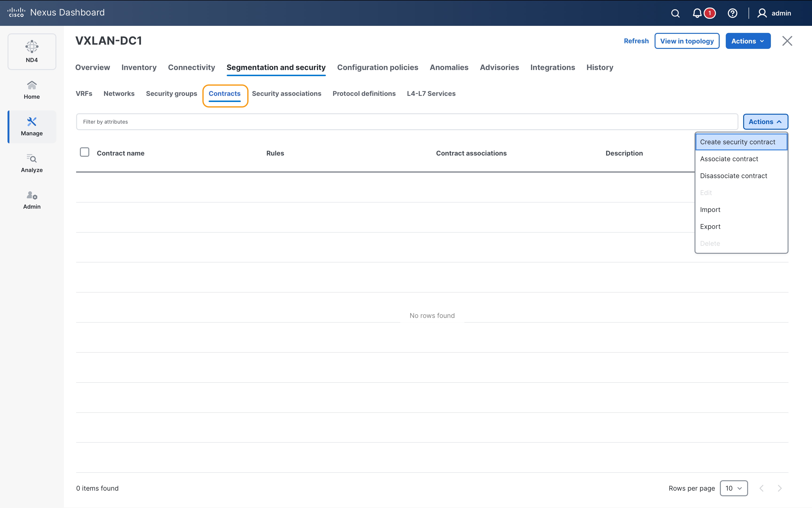Select the ND4 cluster icon

(32, 51)
